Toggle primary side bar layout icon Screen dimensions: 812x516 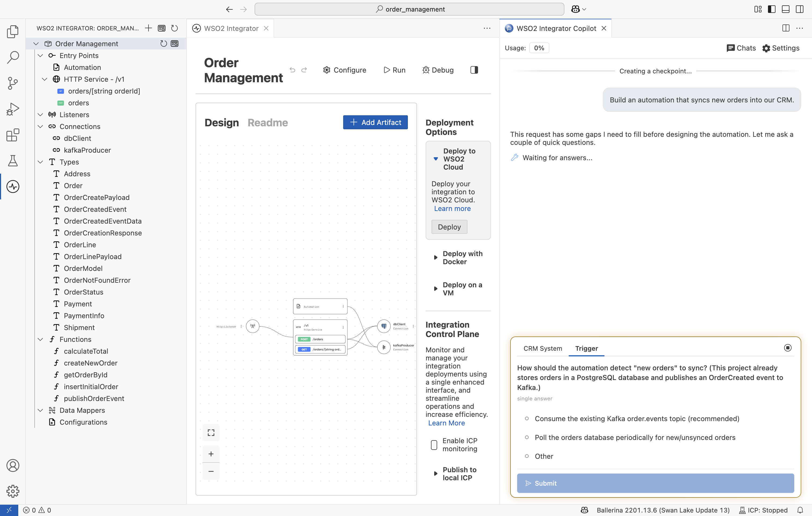click(x=771, y=9)
